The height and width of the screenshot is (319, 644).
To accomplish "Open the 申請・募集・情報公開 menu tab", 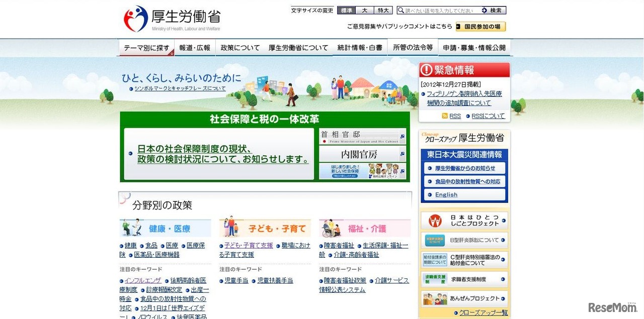I will [x=474, y=48].
